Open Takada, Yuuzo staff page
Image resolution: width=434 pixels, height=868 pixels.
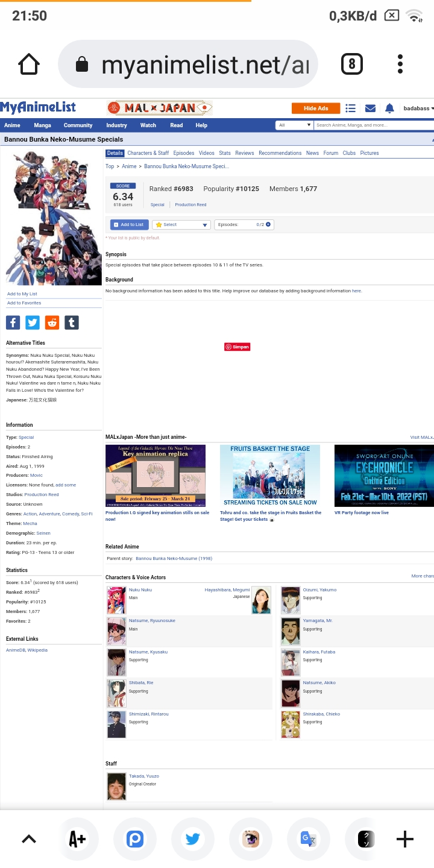[x=144, y=776]
